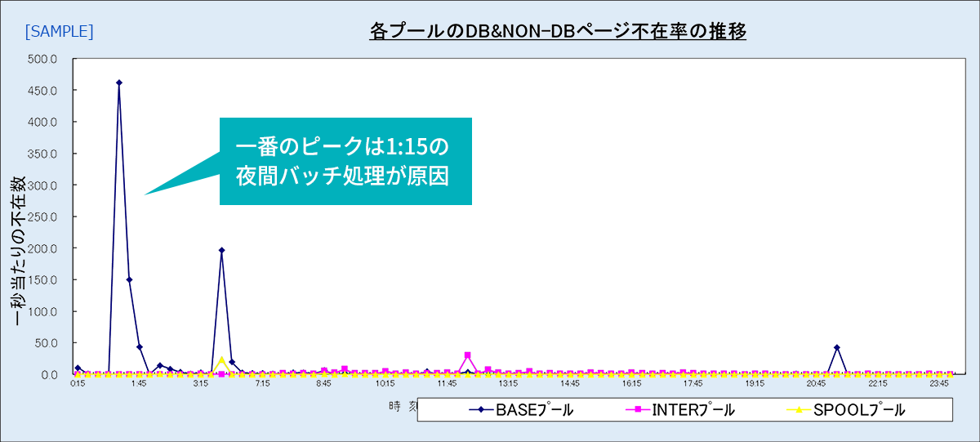Viewport: 980px width, 442px height.
Task: Click the INTER pool peak near 11:45
Action: (467, 355)
